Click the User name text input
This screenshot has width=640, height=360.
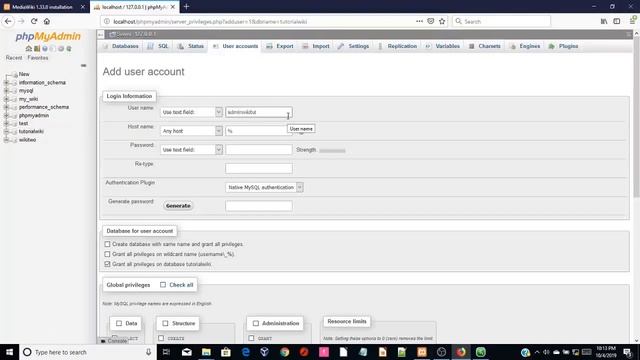259,112
